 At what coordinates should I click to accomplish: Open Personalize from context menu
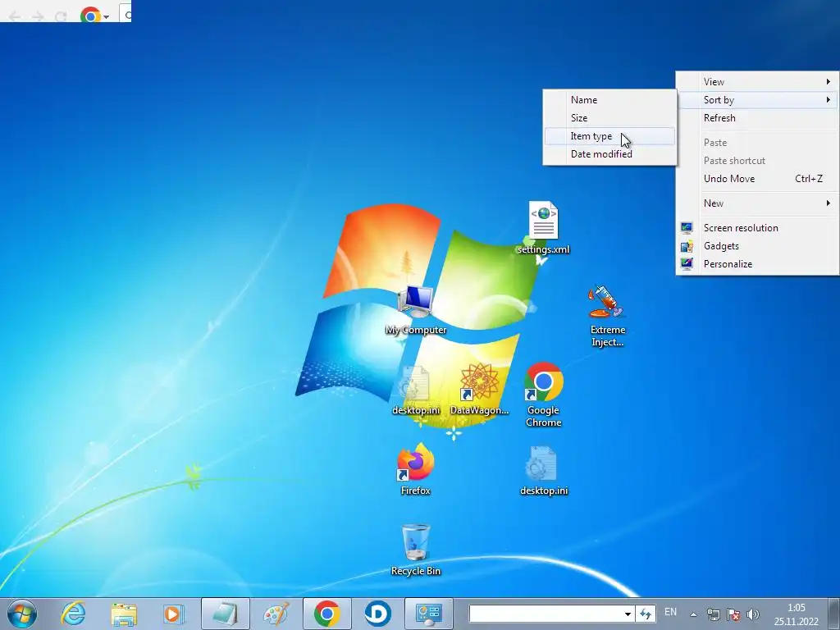coord(757,264)
